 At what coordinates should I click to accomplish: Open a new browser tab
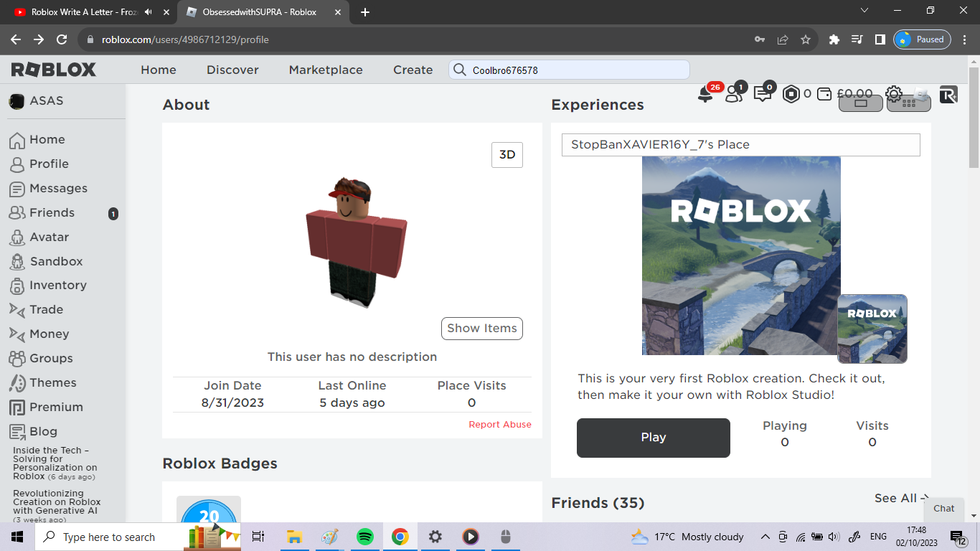365,12
